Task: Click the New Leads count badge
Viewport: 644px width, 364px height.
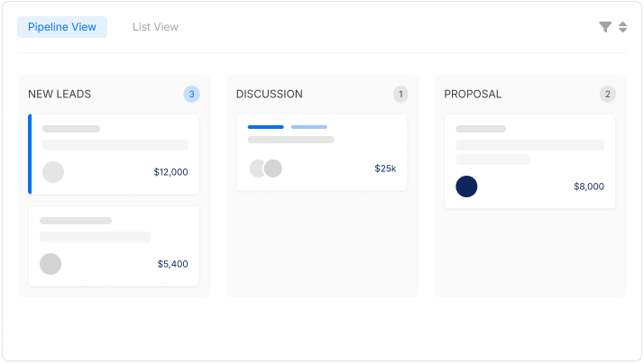Action: [x=191, y=94]
